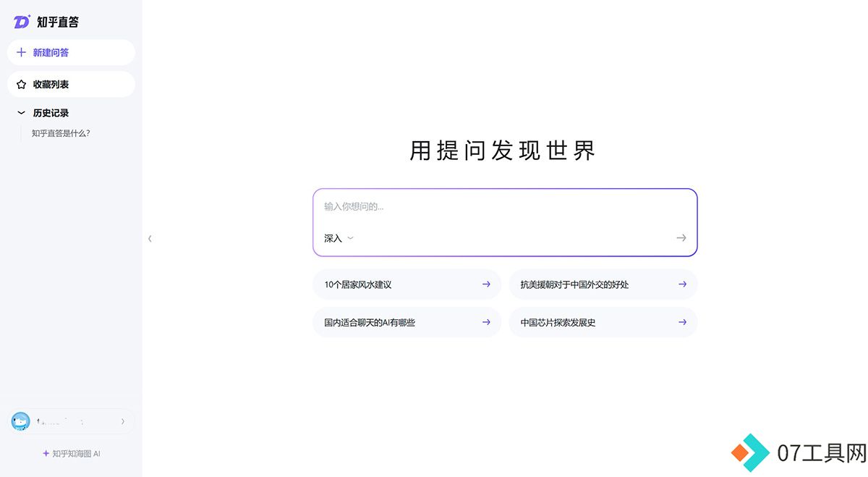Select history item 知乎直答是什么?
The height and width of the screenshot is (477, 868).
pos(61,133)
